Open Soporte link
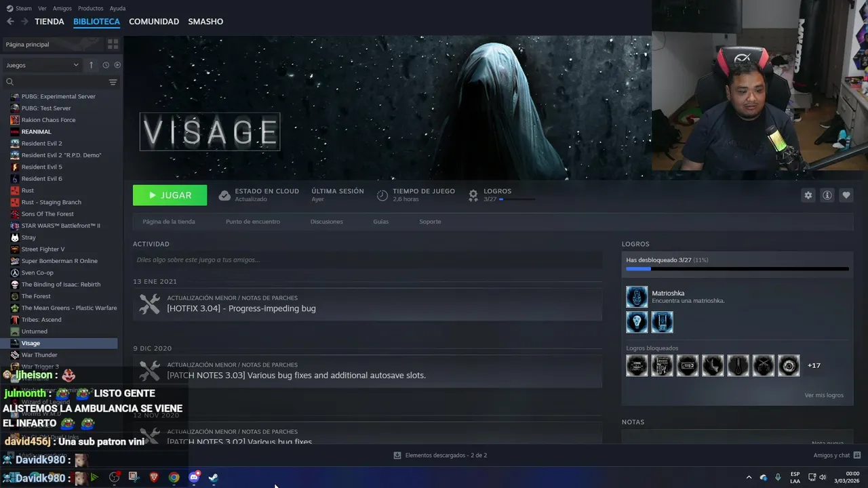The width and height of the screenshot is (868, 488). [x=430, y=222]
